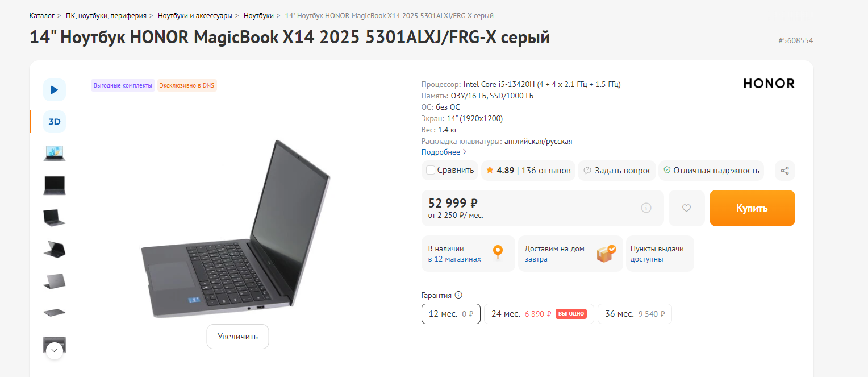Check the Сравнить checkbox
The width and height of the screenshot is (868, 377).
tap(431, 170)
